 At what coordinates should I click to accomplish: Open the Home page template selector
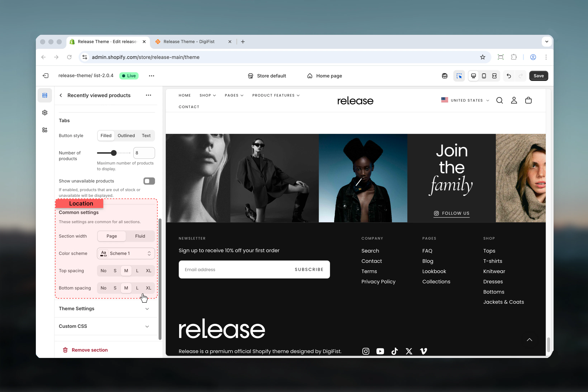(x=324, y=76)
